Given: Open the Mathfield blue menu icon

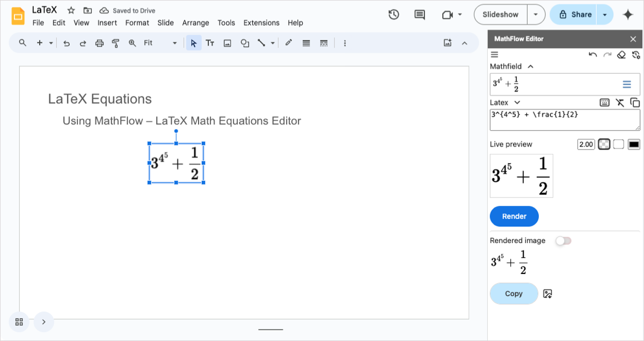Looking at the screenshot, I should 626,84.
